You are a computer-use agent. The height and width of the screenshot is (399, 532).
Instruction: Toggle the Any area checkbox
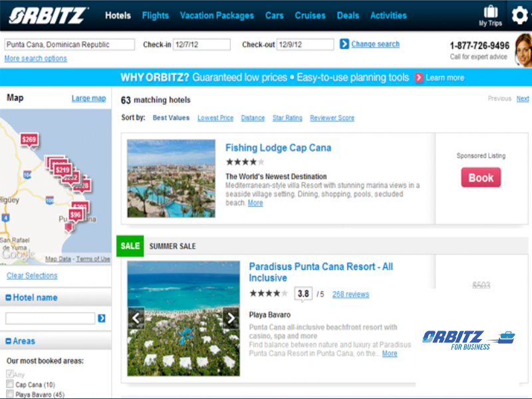click(10, 374)
